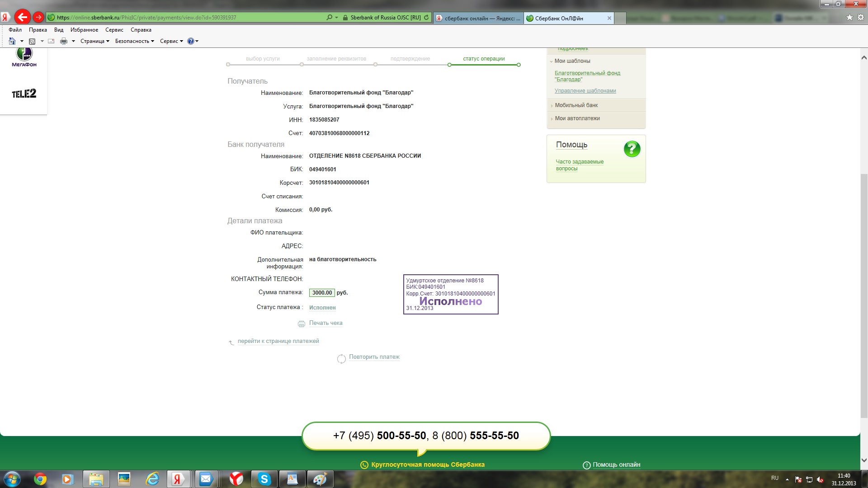Screen dimensions: 868x488
Task: Click the Home toolbar icon
Action: pos(12,41)
